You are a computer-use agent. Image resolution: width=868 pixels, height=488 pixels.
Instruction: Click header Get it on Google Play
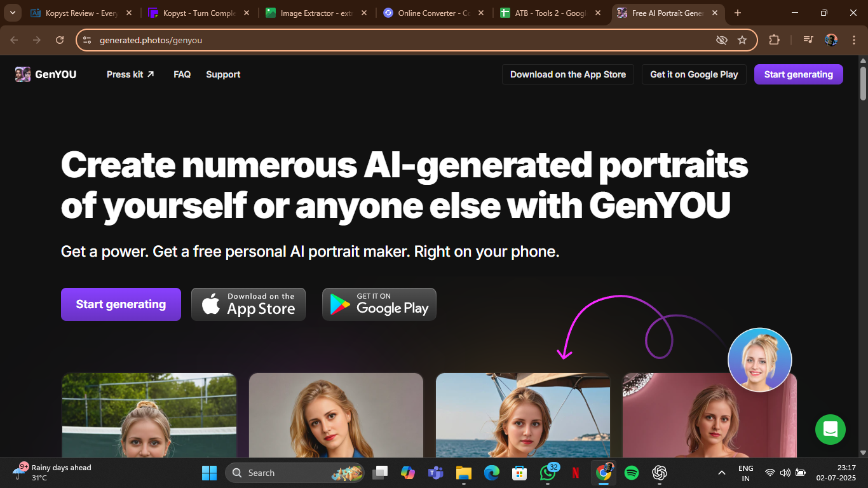click(x=694, y=74)
